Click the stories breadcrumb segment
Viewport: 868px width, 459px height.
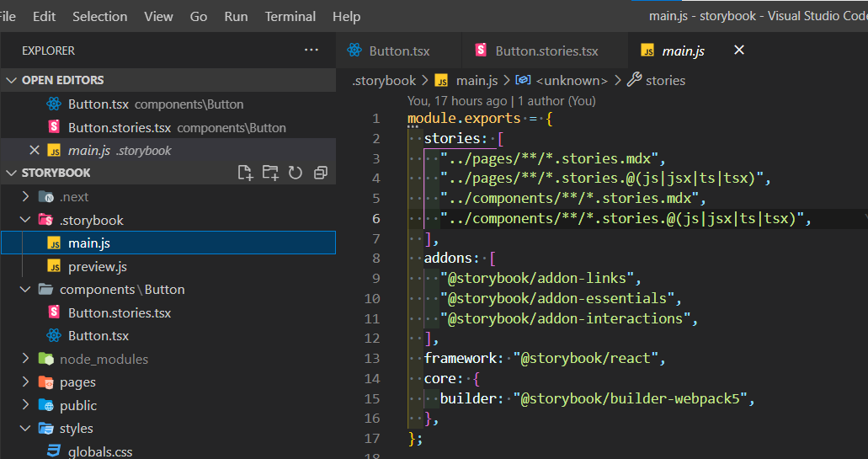point(665,81)
